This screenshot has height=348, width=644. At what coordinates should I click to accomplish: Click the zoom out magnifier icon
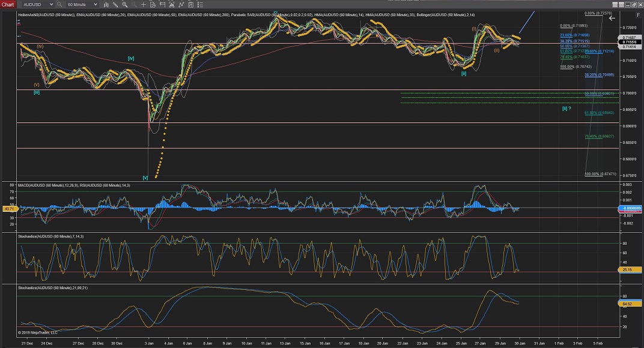click(134, 4)
